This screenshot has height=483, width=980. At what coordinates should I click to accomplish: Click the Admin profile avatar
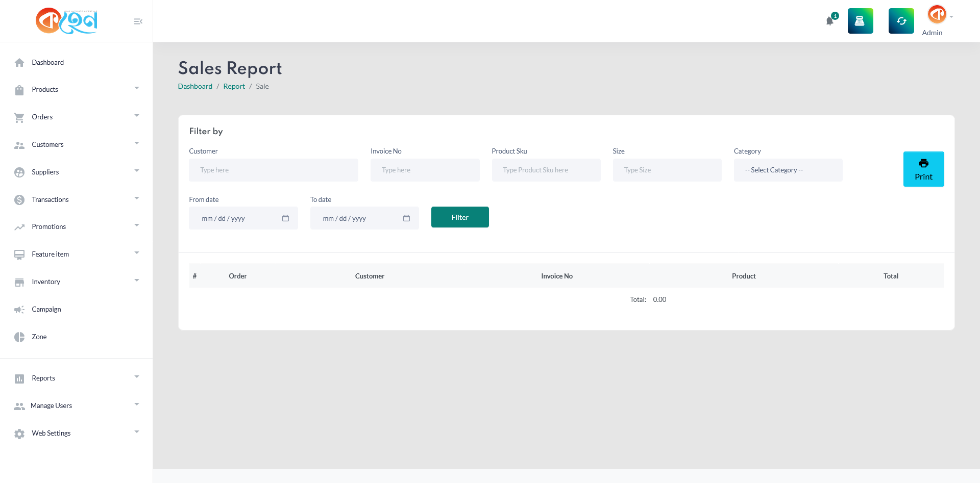coord(937,14)
